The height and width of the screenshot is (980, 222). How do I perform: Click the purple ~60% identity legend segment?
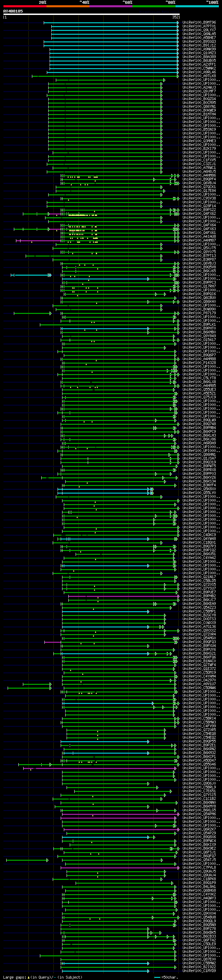[111, 6]
